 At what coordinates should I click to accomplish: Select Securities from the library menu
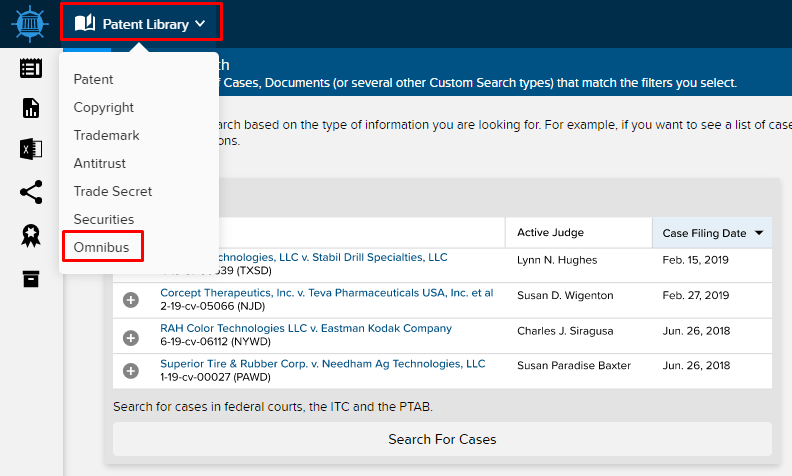pos(104,219)
